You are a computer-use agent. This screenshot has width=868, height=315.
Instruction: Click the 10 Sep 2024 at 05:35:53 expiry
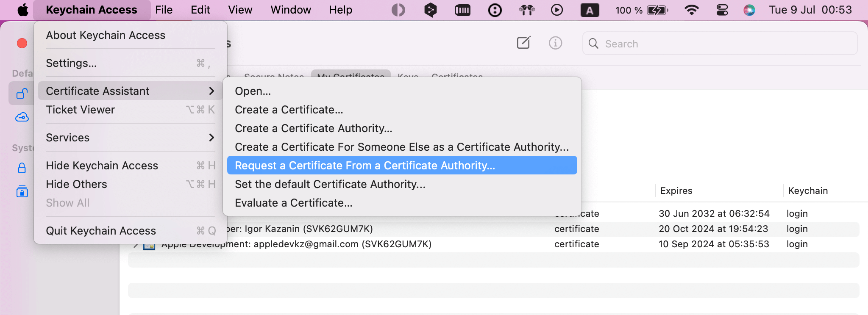tap(714, 244)
